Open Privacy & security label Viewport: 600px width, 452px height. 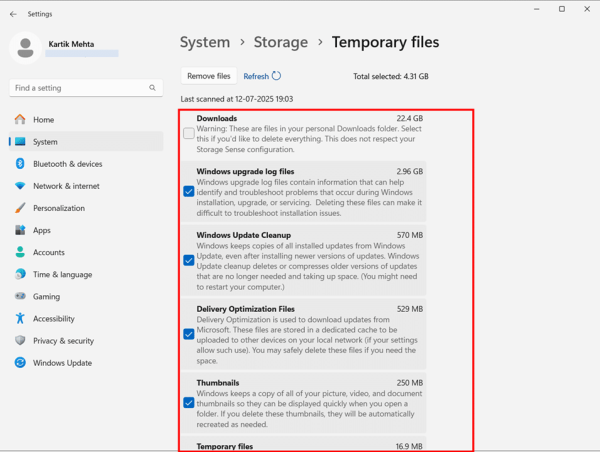coord(63,341)
